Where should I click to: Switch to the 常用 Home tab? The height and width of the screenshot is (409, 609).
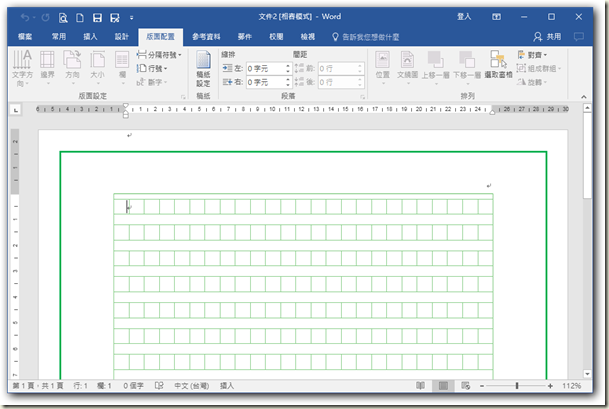click(x=59, y=37)
